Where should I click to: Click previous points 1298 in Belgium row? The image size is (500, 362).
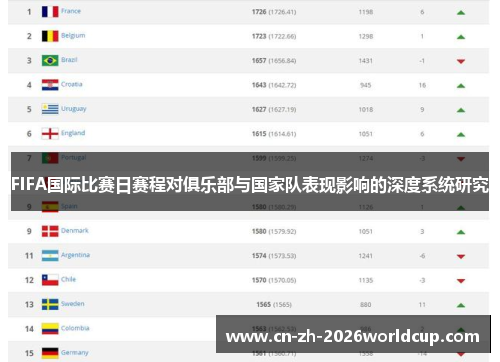click(366, 36)
